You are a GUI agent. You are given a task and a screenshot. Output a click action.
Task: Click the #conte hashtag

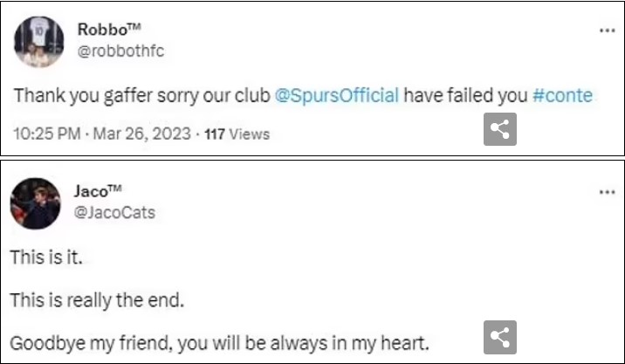coord(561,95)
